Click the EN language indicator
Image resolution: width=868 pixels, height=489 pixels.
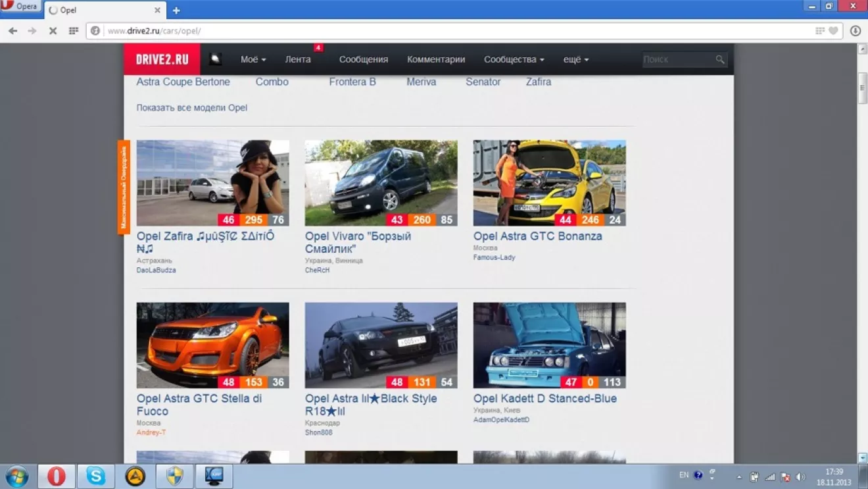(x=684, y=475)
